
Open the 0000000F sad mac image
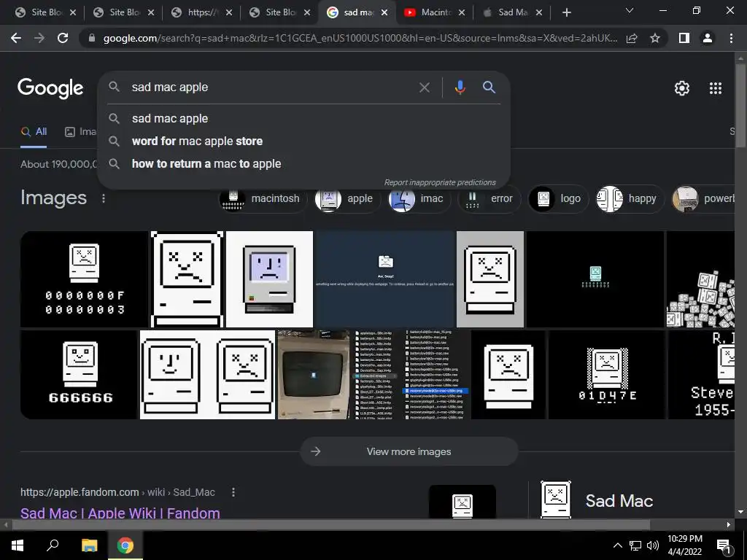click(x=85, y=279)
